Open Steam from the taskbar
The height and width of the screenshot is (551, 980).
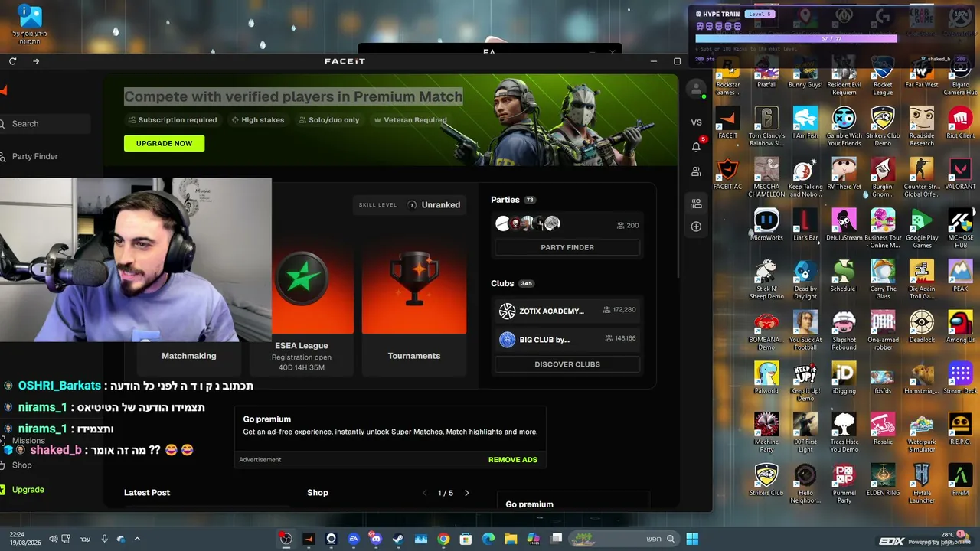398,539
